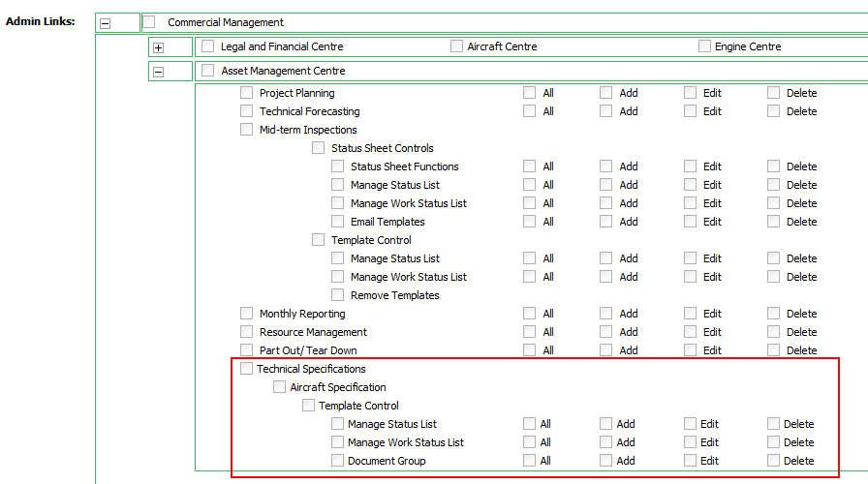Enable Delete for Document Group
This screenshot has width=868, height=484.
(x=773, y=461)
